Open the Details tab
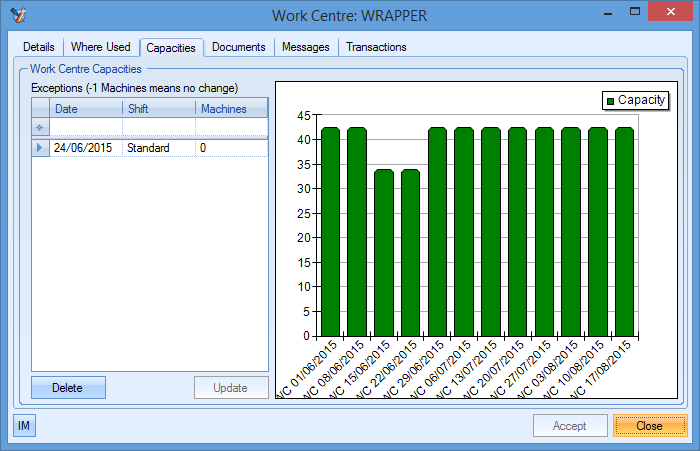The image size is (700, 451). coord(39,47)
